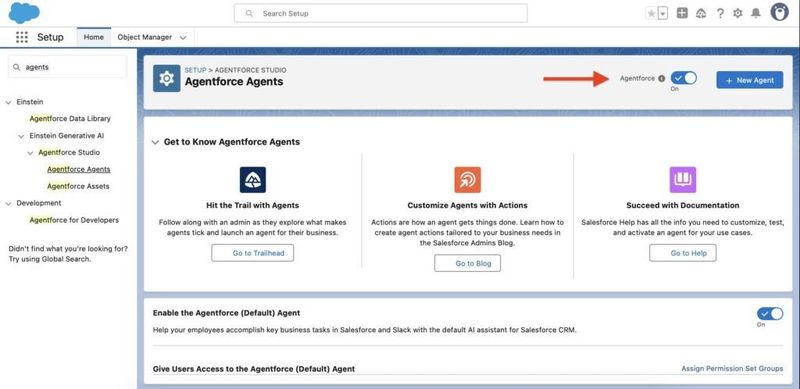Click the Salesforce cloud logo

pyautogui.click(x=24, y=13)
